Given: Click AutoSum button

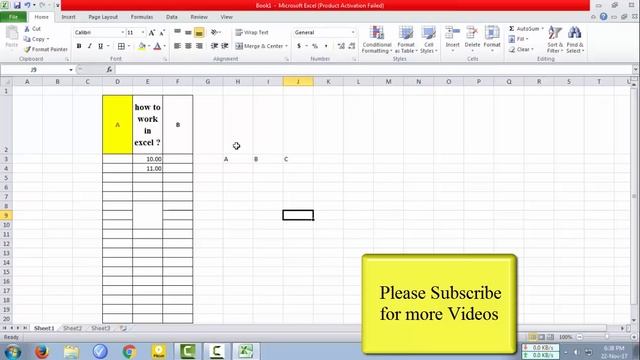Looking at the screenshot, I should tap(524, 29).
